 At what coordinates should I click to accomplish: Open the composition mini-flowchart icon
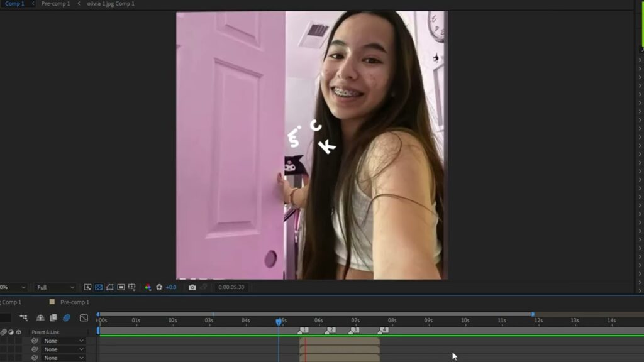pyautogui.click(x=23, y=318)
